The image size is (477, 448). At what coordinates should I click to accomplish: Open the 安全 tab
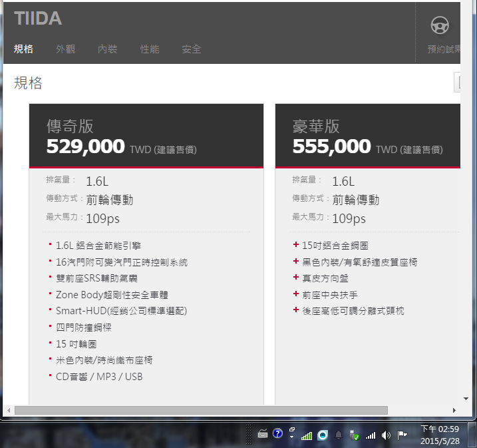click(x=192, y=49)
